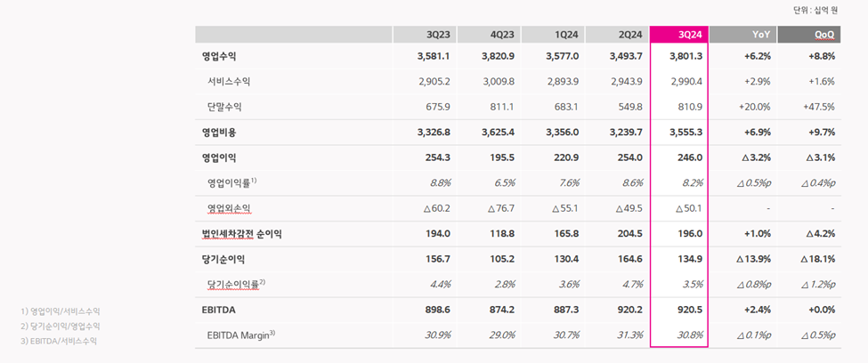Select the +6.2% YoY revenue cell
This screenshot has height=363, width=868.
pos(758,56)
